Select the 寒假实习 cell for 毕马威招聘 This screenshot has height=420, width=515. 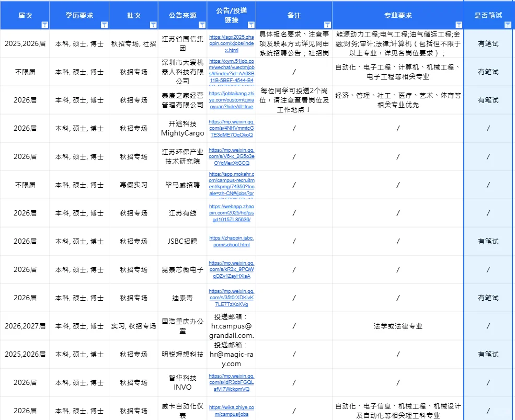click(133, 185)
